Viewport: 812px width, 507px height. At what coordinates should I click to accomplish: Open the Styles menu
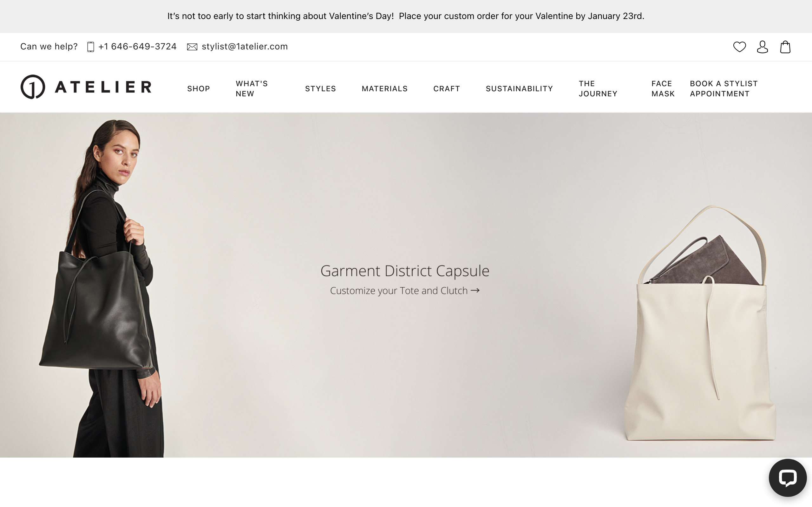(320, 88)
